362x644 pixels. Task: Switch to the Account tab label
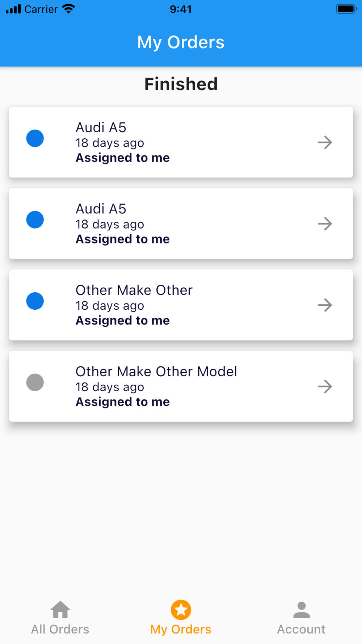point(301,629)
